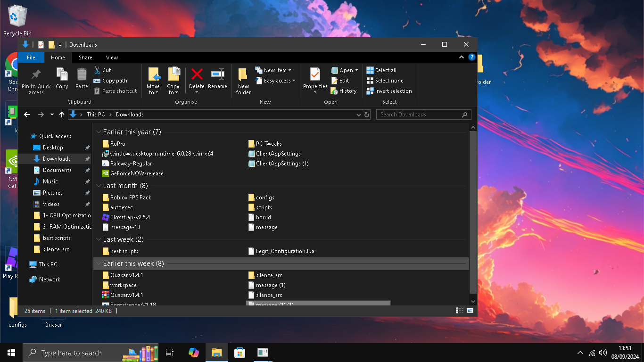Open the Share ribbon tab
The height and width of the screenshot is (362, 644).
(x=85, y=58)
